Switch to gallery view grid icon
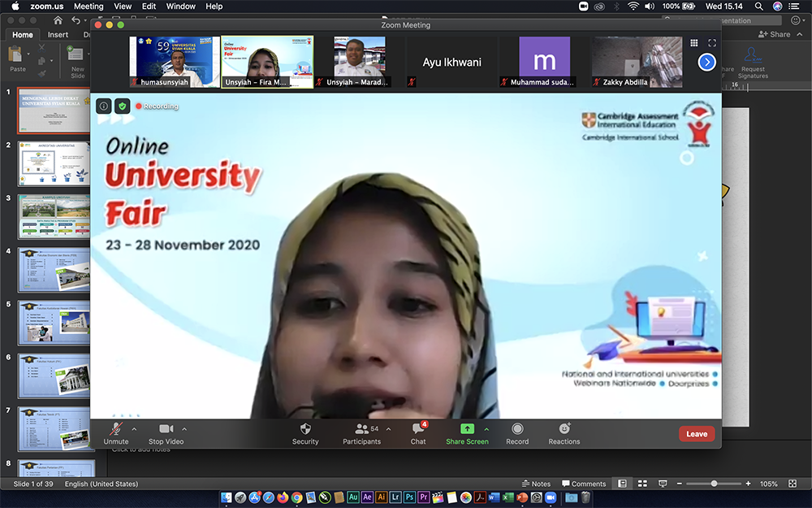This screenshot has width=812, height=508. tap(694, 43)
